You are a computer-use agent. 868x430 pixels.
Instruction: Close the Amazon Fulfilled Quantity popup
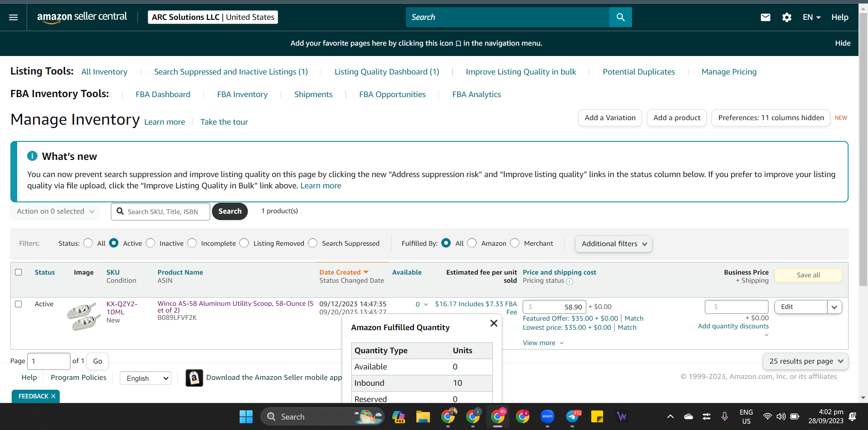point(494,323)
